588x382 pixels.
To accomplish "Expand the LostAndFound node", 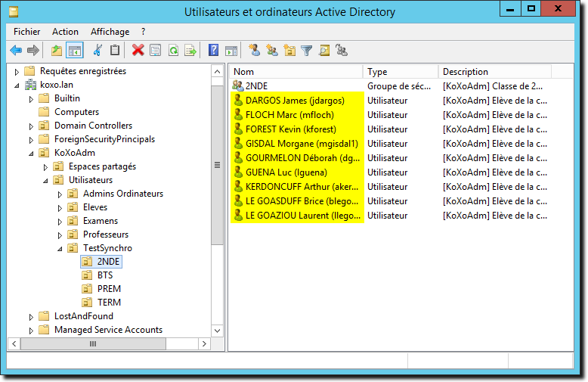I will [x=31, y=317].
